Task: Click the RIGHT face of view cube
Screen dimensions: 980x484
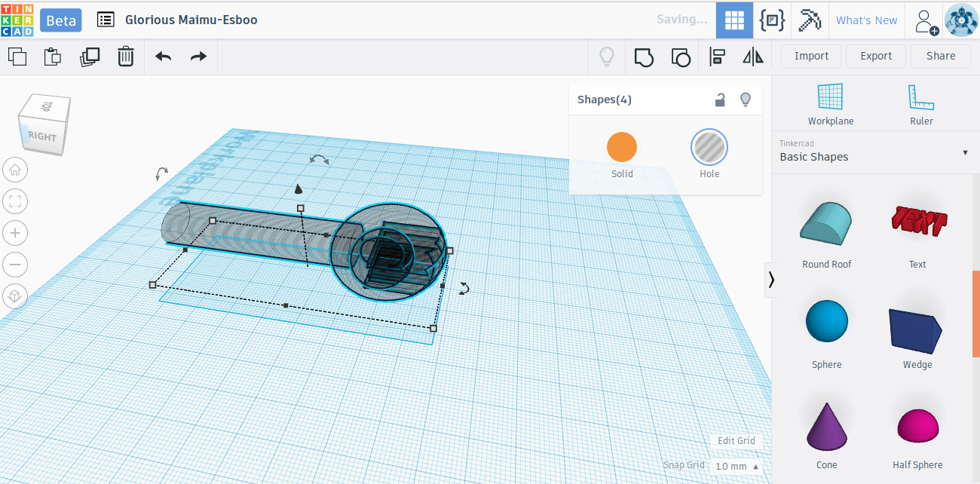Action: click(42, 137)
